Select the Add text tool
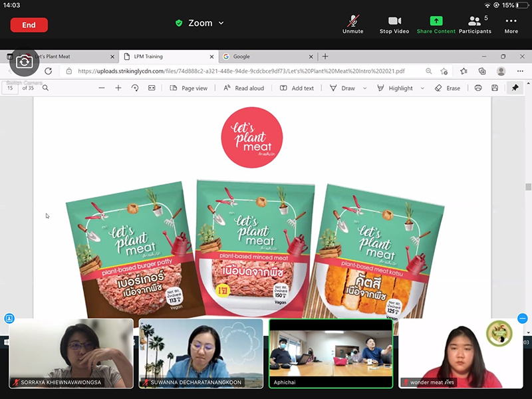The height and width of the screenshot is (399, 532). click(x=297, y=88)
